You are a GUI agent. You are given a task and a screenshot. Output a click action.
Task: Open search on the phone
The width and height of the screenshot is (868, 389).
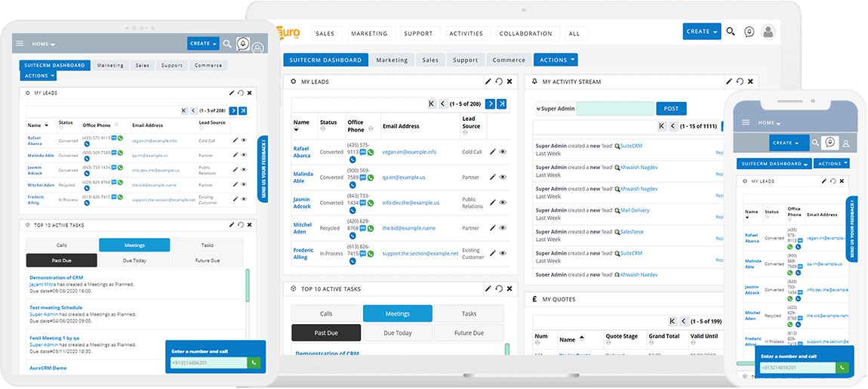point(815,143)
